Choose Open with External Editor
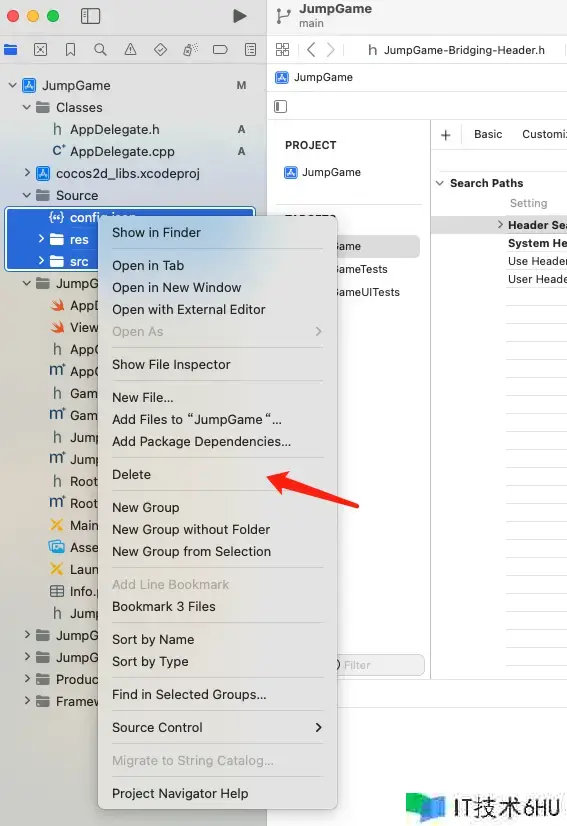The height and width of the screenshot is (826, 567). coord(189,310)
